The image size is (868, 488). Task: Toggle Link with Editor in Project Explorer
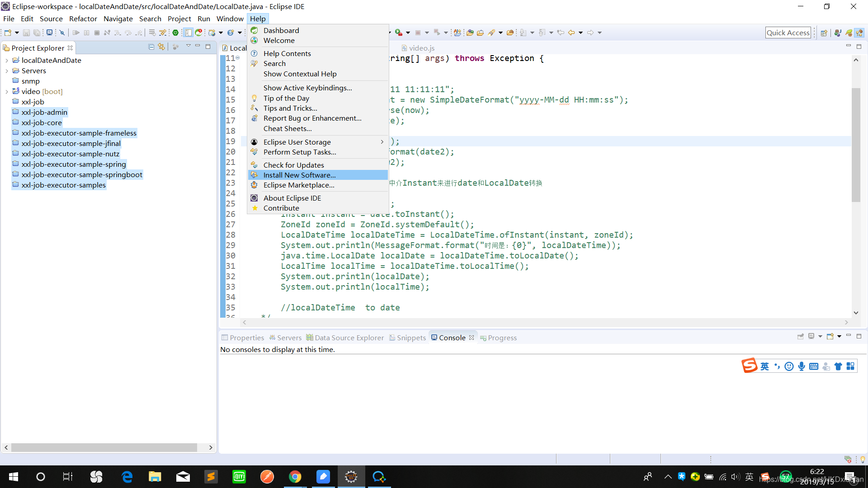tap(161, 47)
